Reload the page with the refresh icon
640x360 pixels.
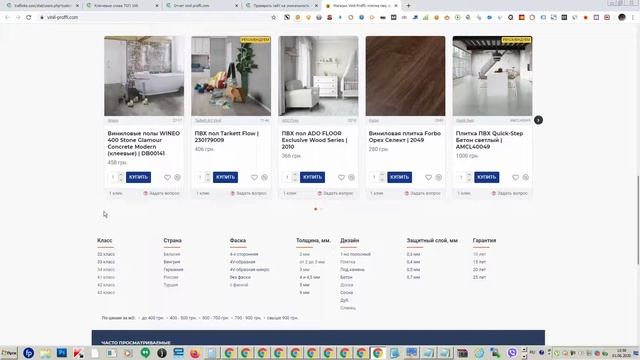point(29,17)
